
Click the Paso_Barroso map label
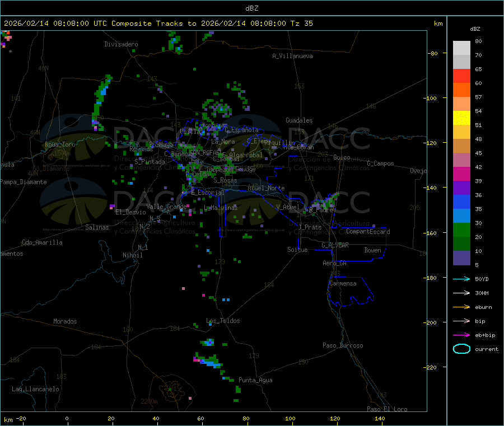pos(343,345)
